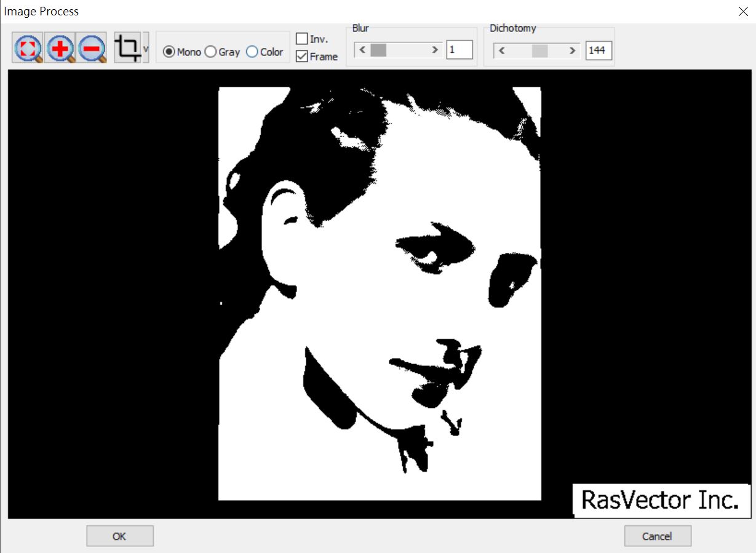Click the Blur slider thumb
The width and height of the screenshot is (756, 553).
pyautogui.click(x=377, y=49)
